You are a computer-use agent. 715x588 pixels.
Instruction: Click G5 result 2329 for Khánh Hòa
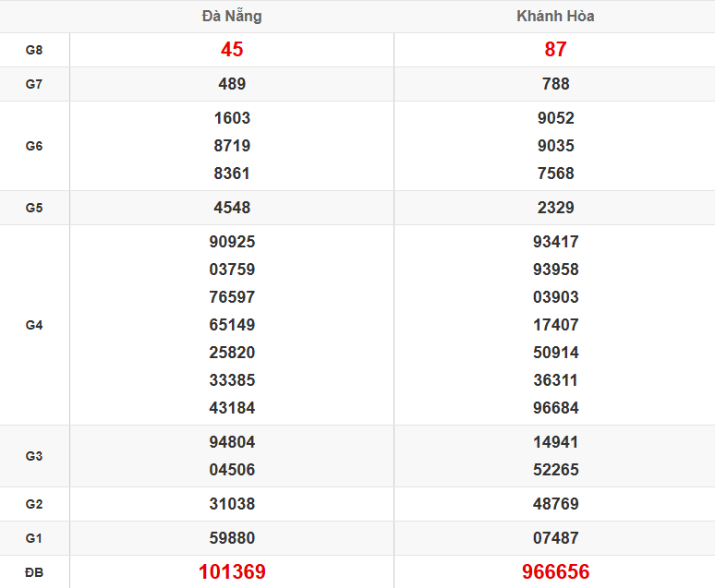(x=555, y=208)
